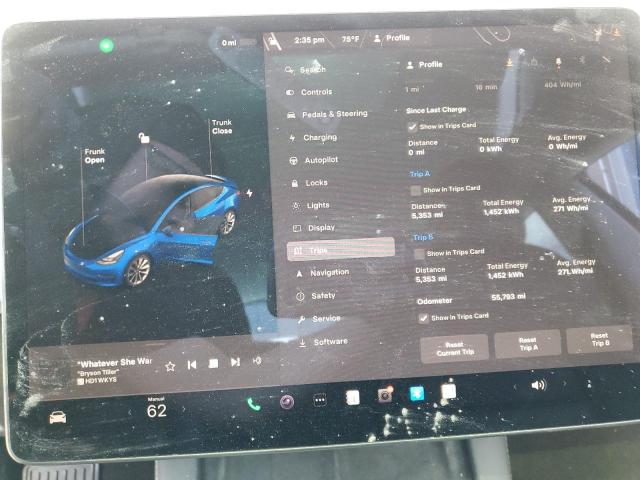640x480 pixels.
Task: Open the Charging menu
Action: click(x=313, y=138)
